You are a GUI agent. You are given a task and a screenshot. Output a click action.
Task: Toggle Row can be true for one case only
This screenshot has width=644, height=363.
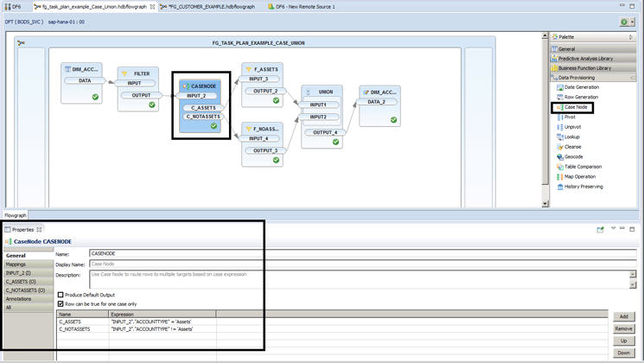(x=61, y=304)
